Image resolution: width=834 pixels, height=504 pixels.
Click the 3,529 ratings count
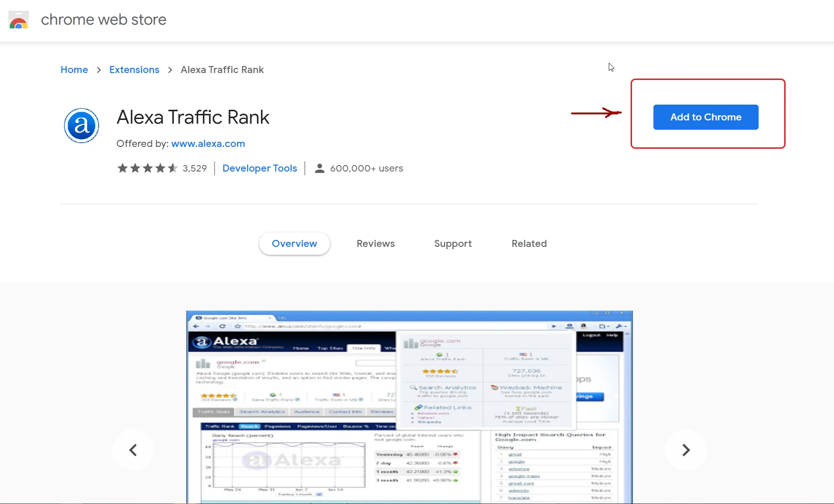(x=195, y=168)
